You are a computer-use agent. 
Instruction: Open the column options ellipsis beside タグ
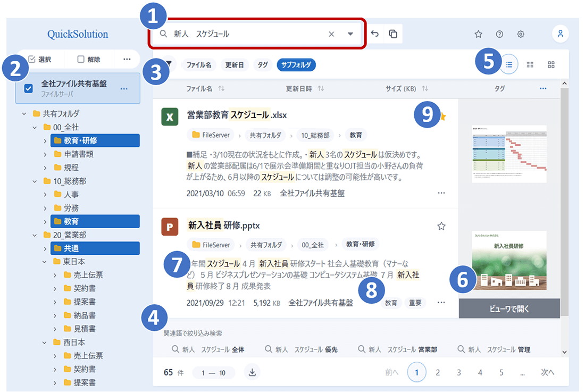click(543, 88)
